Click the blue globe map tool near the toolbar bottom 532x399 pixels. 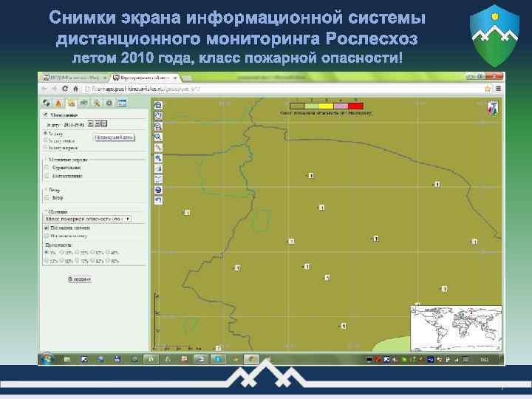pyautogui.click(x=158, y=190)
